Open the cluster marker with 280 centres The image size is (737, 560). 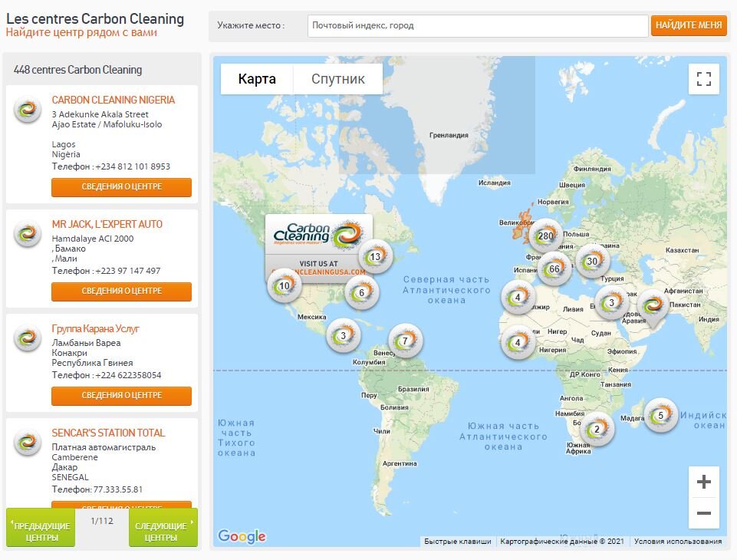[546, 236]
